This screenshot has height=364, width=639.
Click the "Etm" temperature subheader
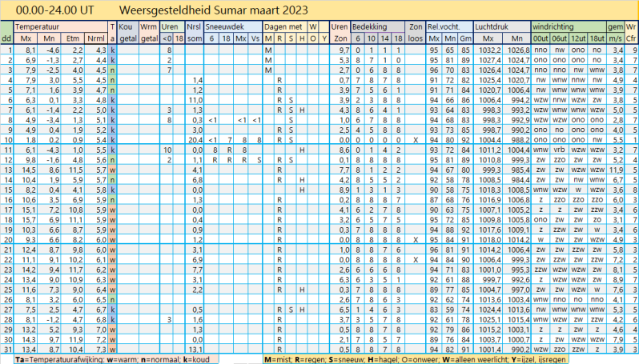(x=72, y=38)
